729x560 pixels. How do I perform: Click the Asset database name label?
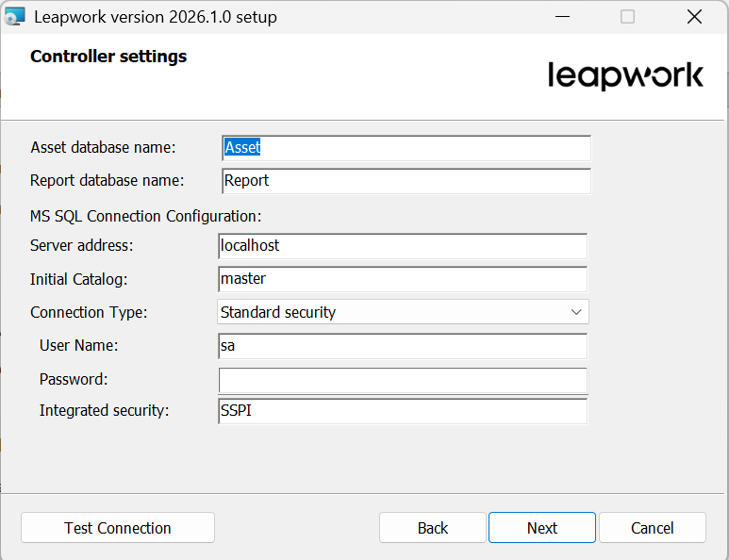point(103,147)
